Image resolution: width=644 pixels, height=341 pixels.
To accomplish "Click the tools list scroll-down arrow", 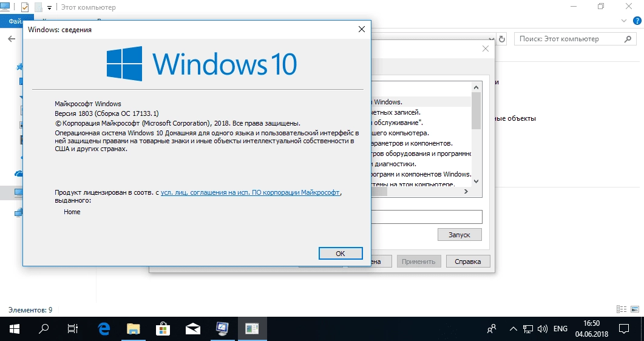I will coord(476,181).
